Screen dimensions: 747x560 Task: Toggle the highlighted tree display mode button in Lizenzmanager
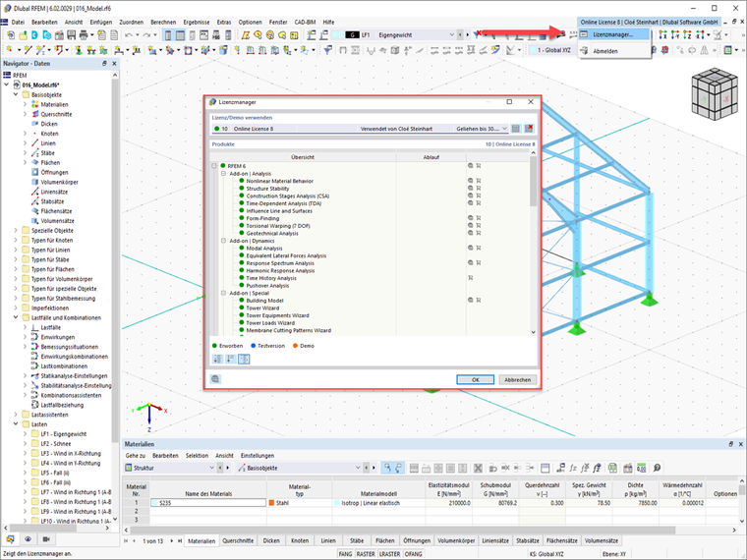tap(244, 359)
